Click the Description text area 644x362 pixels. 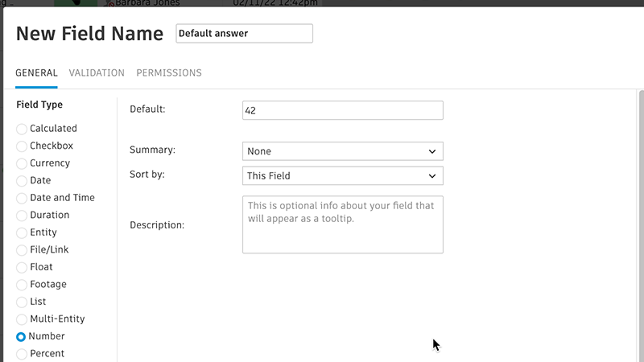coord(342,224)
